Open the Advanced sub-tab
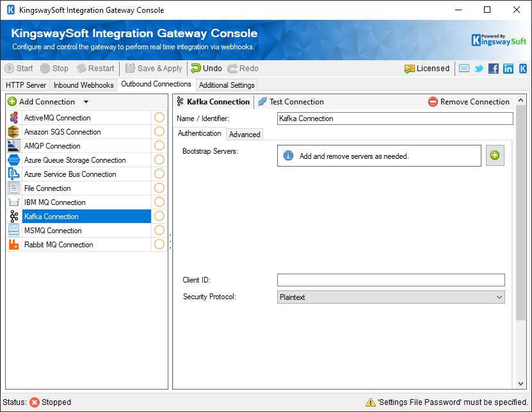This screenshot has width=532, height=412. (245, 135)
